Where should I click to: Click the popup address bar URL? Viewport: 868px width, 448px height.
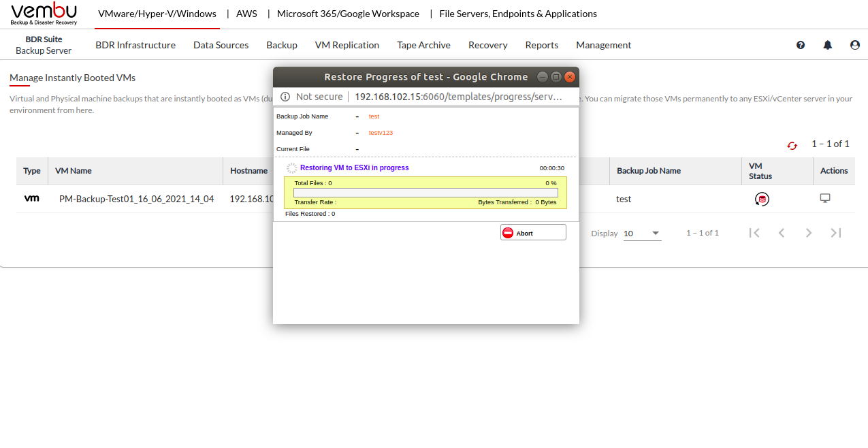pyautogui.click(x=458, y=97)
